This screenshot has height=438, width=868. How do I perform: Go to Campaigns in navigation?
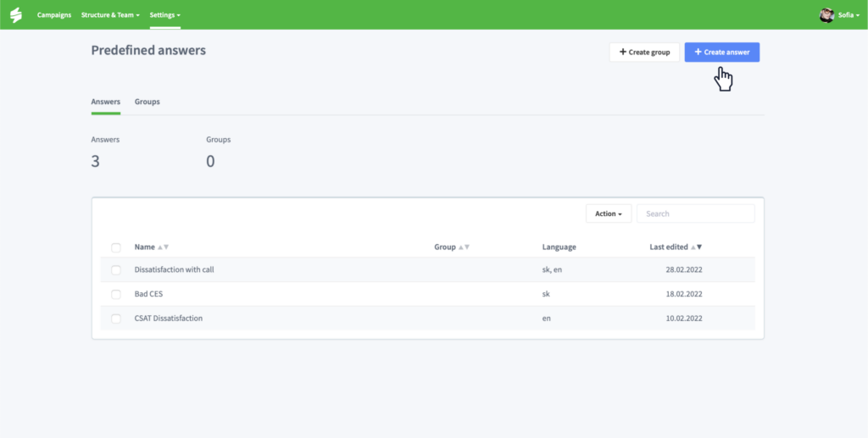[x=54, y=15]
